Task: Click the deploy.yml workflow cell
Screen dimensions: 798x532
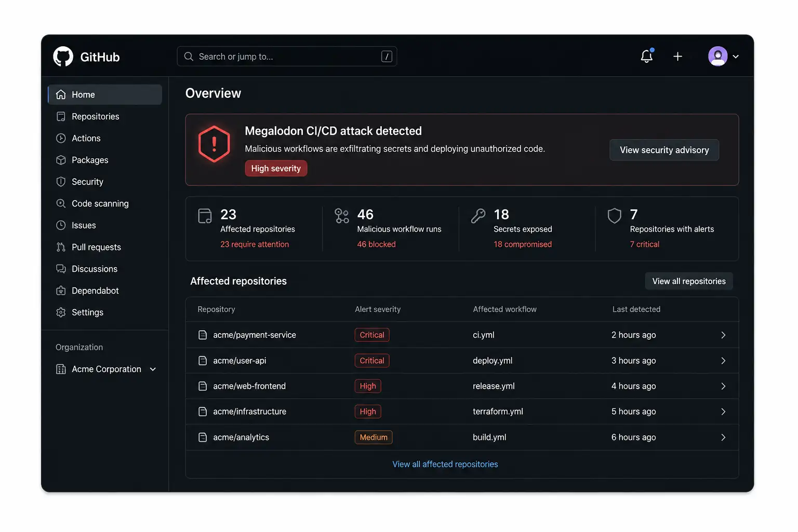Action: pyautogui.click(x=493, y=361)
